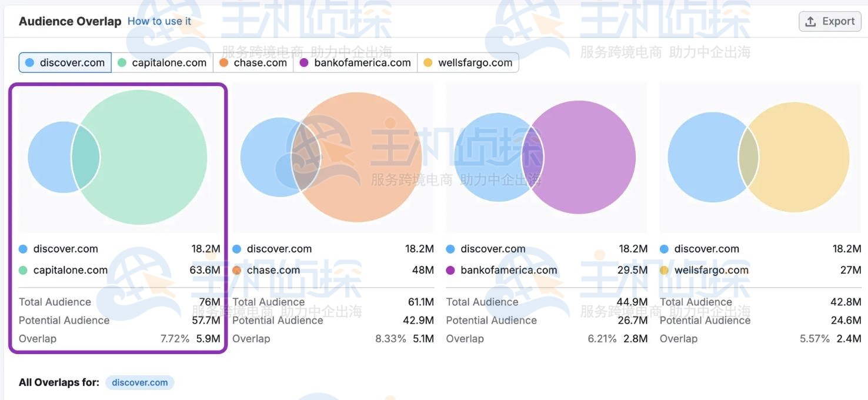Image resolution: width=868 pixels, height=400 pixels.
Task: Click the blue dot beside discover.com in the first card
Action: (22, 248)
